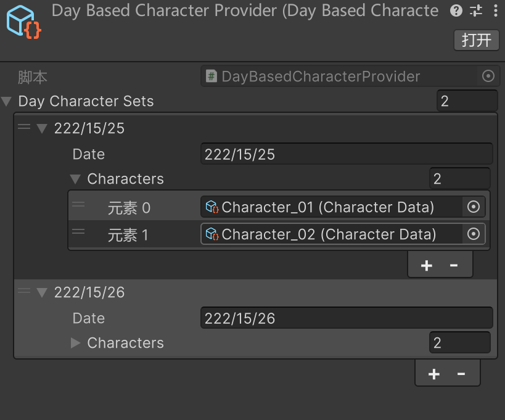
Task: Click drag handle of 222/15/25 entry
Action: 24,128
